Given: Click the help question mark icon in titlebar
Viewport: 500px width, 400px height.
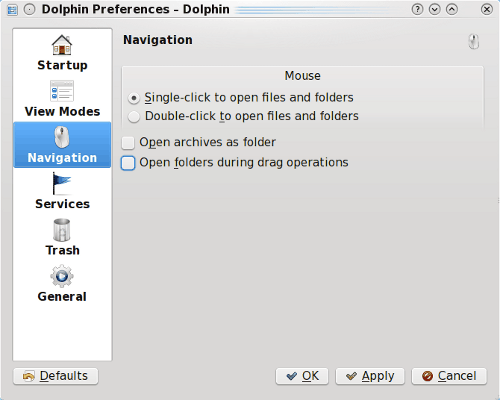Looking at the screenshot, I should [x=417, y=9].
